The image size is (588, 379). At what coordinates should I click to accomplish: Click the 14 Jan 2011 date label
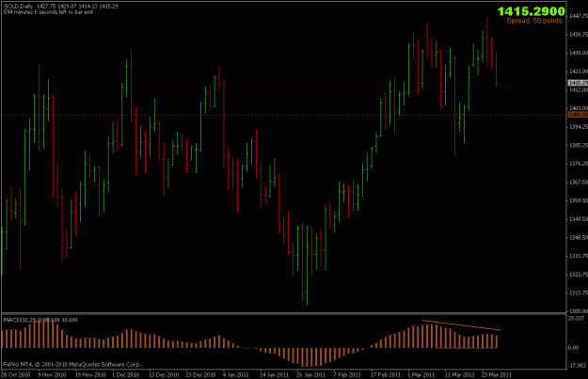274,374
